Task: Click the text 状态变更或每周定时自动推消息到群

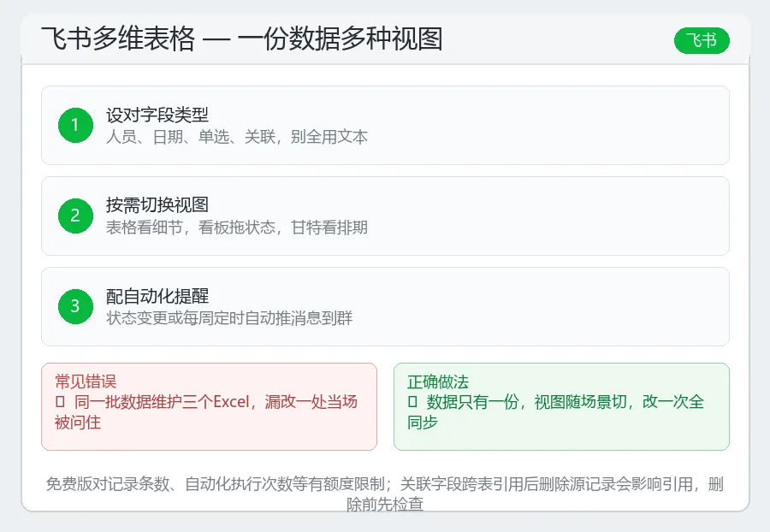Action: pos(229,318)
